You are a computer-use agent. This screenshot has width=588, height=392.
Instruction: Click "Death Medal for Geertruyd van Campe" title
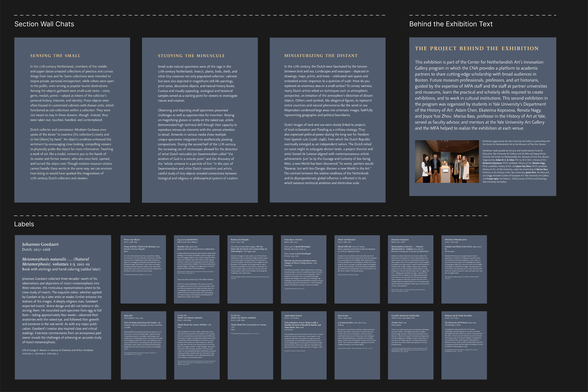[x=249, y=326]
